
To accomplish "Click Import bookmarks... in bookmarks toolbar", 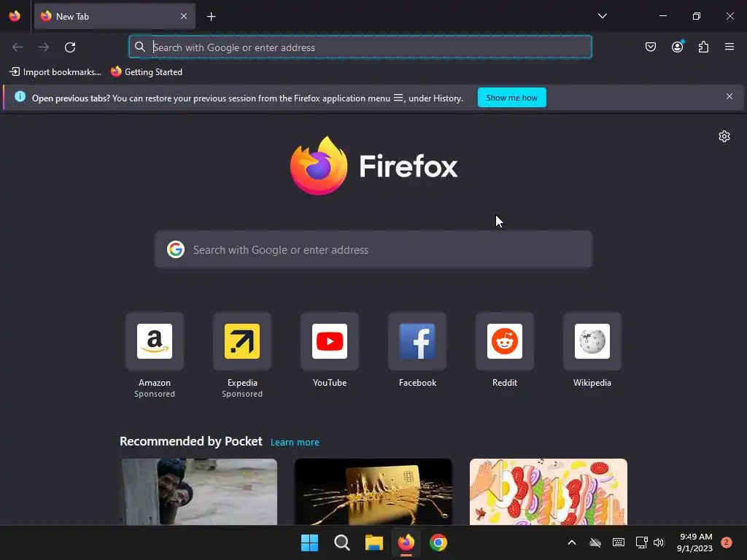I will click(x=55, y=72).
